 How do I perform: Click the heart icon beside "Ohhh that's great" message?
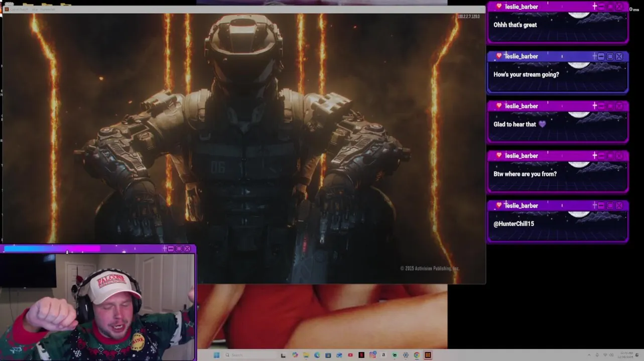(498, 7)
